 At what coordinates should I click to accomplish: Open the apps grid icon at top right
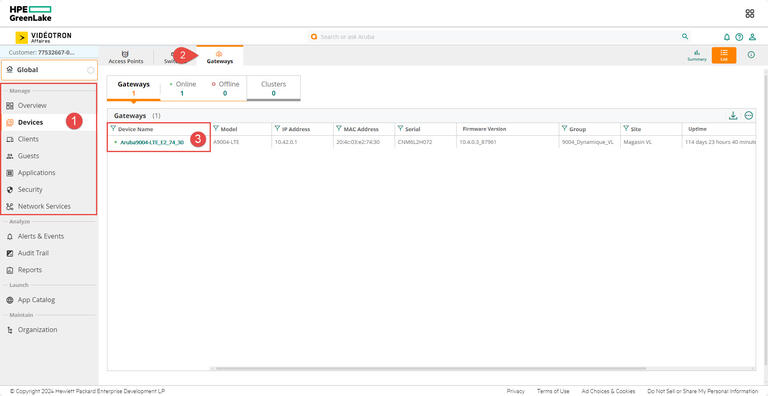click(749, 14)
